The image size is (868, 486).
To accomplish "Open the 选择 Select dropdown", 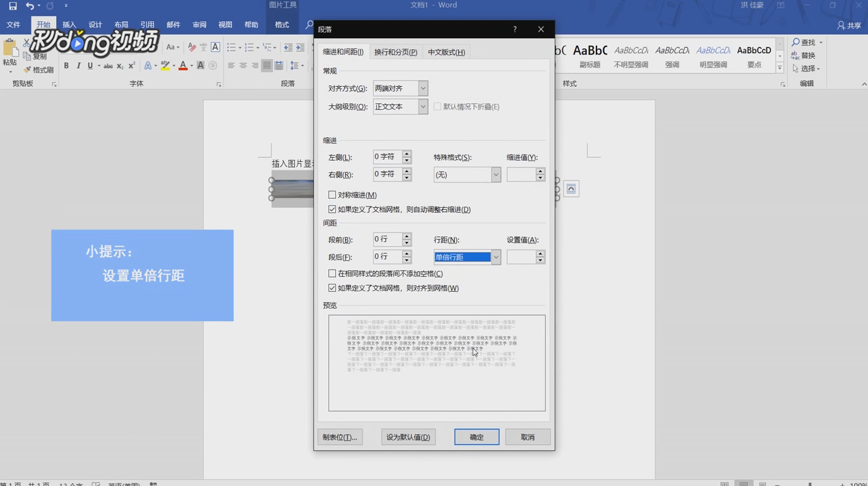I will (x=806, y=68).
